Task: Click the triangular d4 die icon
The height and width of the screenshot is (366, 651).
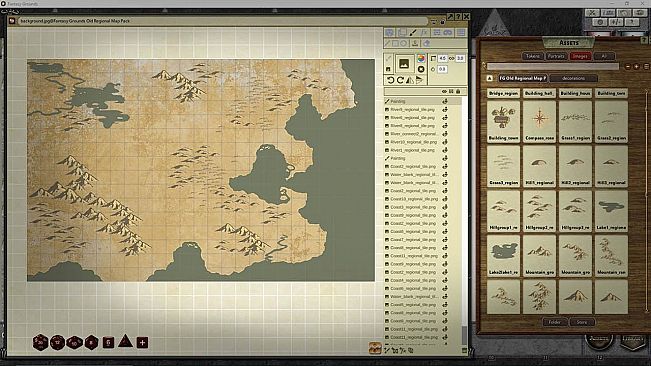Action: tap(125, 342)
